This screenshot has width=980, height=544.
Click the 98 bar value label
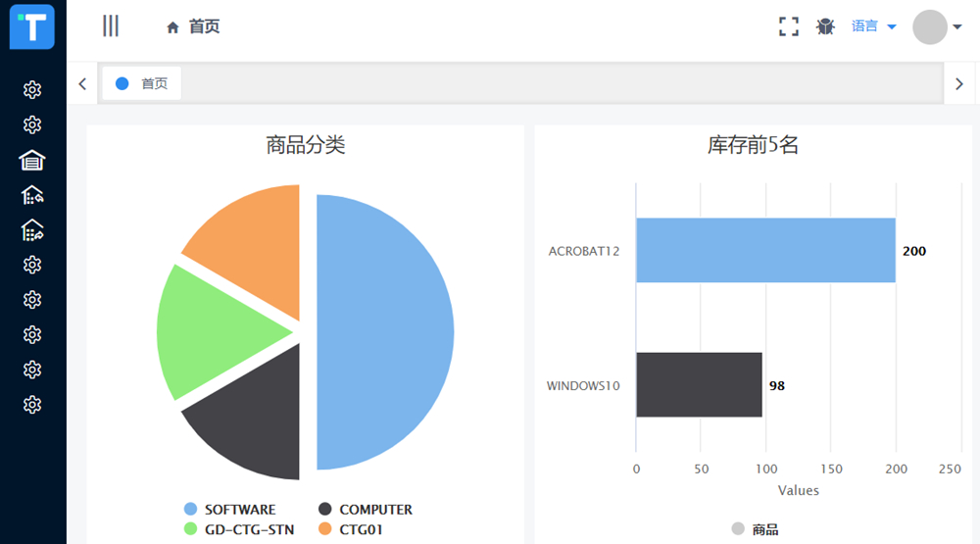coord(777,386)
